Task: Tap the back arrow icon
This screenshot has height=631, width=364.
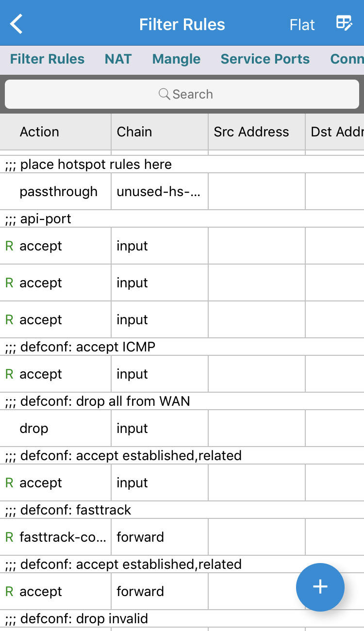Action: coord(17,24)
